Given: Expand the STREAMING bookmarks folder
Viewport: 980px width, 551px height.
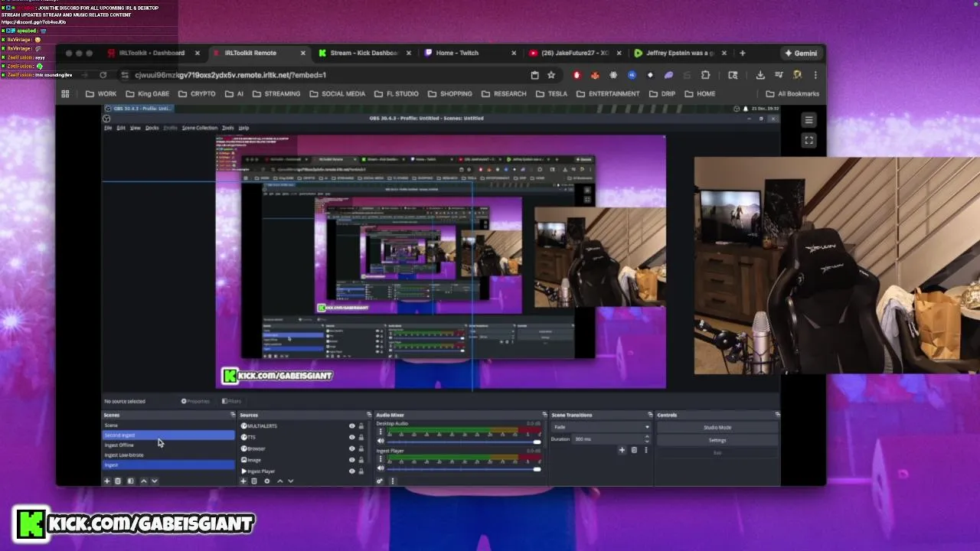Looking at the screenshot, I should coord(276,93).
